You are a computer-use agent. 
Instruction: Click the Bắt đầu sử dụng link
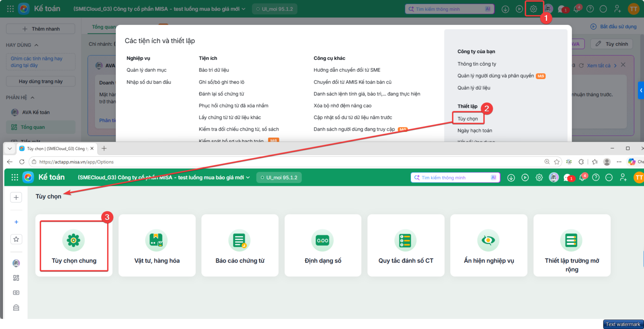[x=614, y=27]
